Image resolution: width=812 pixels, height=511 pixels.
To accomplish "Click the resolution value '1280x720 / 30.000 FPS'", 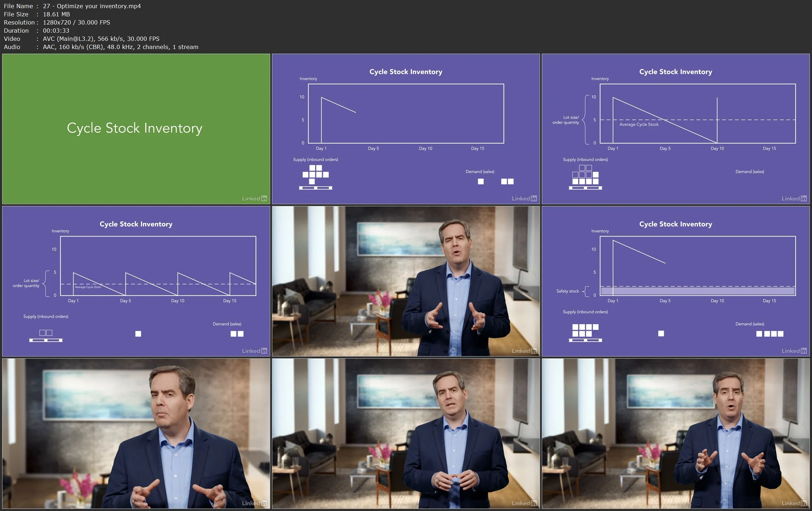I will [76, 22].
